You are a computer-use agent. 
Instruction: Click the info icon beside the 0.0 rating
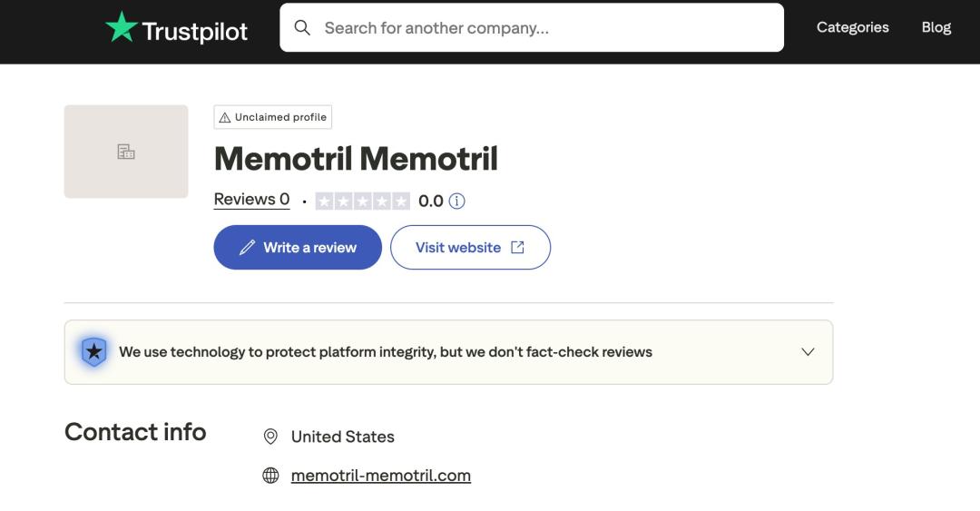click(457, 201)
